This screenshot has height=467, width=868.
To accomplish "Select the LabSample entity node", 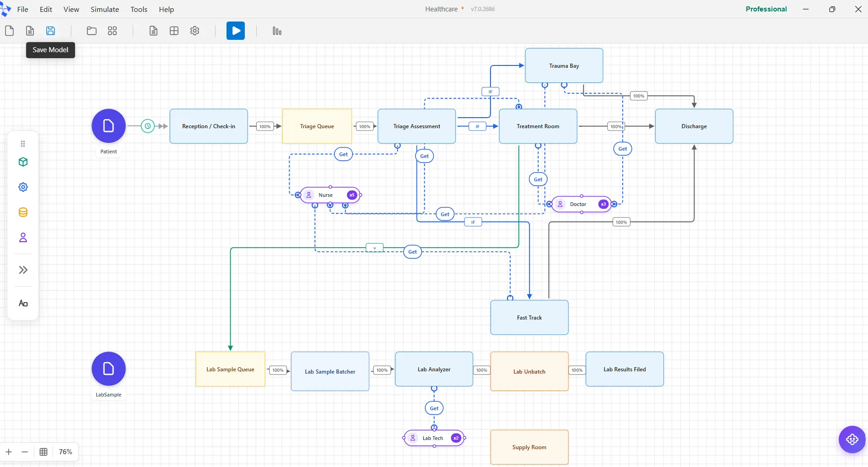I will (x=108, y=369).
